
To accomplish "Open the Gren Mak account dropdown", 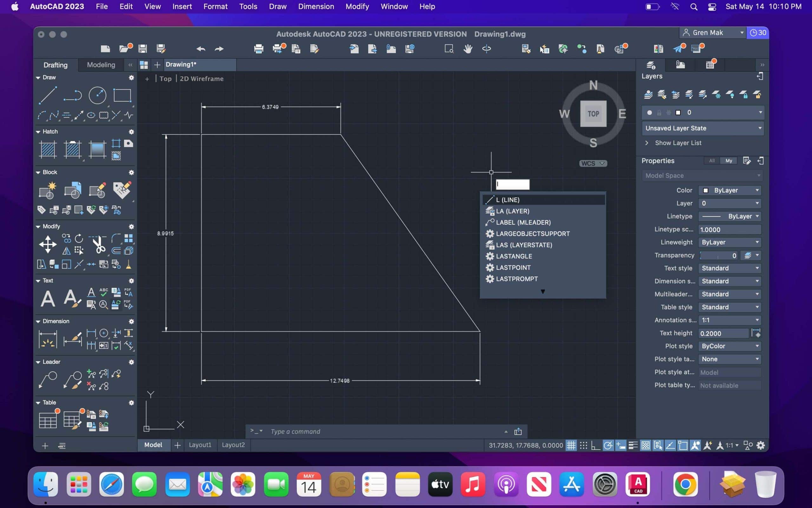I will [x=713, y=33].
